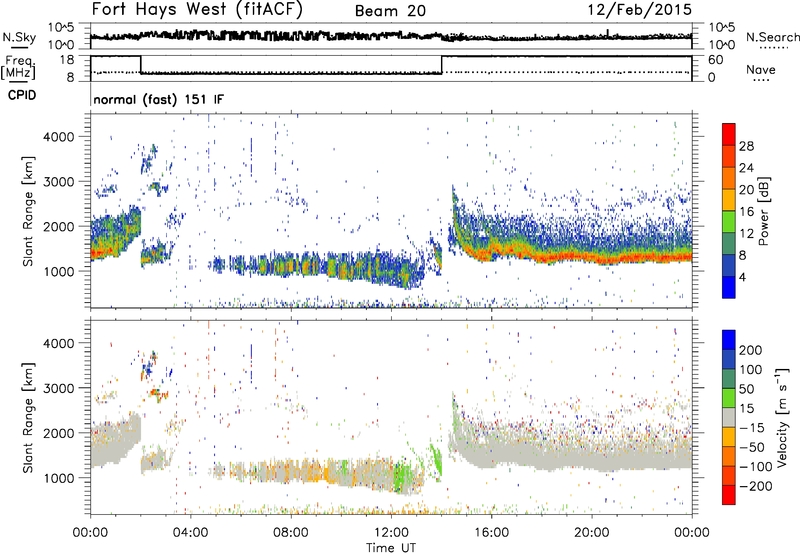
Task: Click '1000' on velocity panel range axis
Action: pos(59,478)
